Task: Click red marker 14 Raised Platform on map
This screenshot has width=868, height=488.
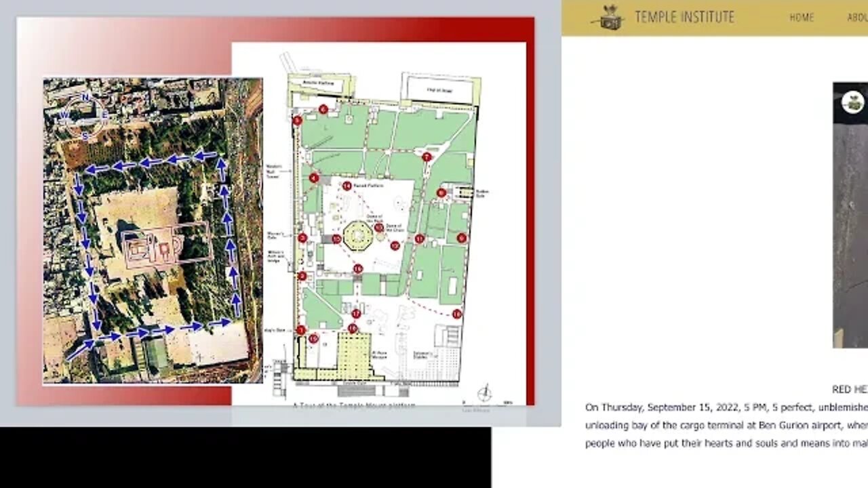Action: [x=347, y=186]
